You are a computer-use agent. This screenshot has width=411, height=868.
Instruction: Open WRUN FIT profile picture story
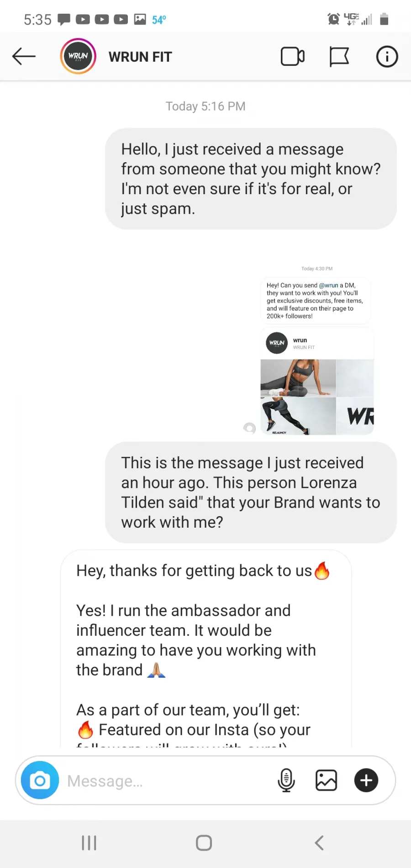point(78,56)
